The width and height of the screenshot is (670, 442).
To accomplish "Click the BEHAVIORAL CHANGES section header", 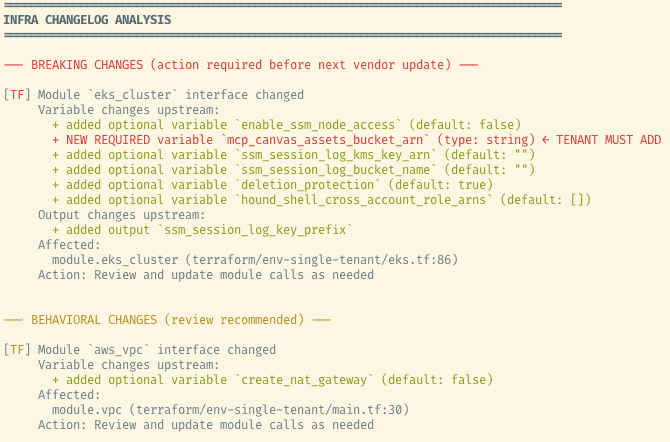I will 167,320.
